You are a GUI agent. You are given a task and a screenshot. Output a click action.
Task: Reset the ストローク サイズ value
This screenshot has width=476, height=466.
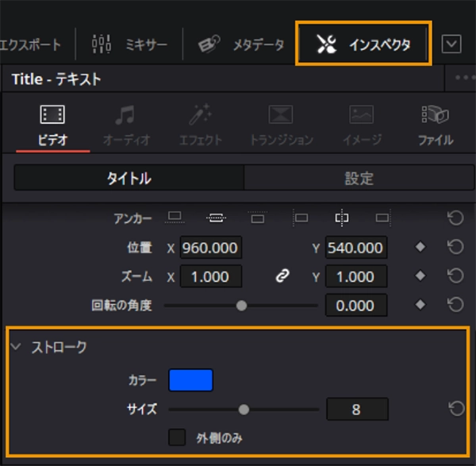click(456, 409)
